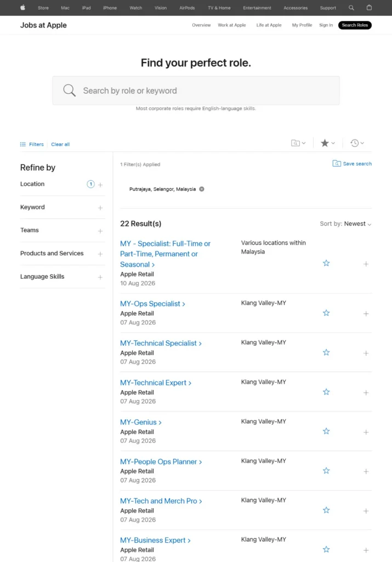This screenshot has height=562, width=392.
Task: Click the Apple logo icon
Action: [22, 8]
